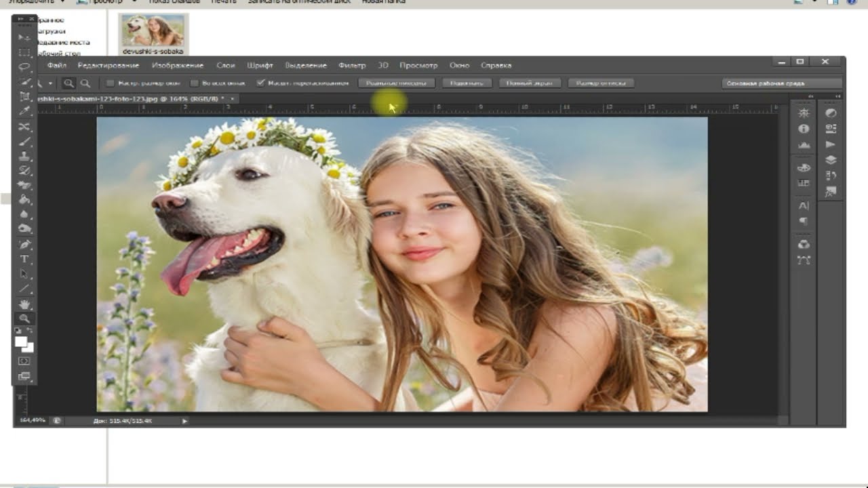Viewport: 868px width, 488px height.
Task: Swap foreground and background colors
Action: (x=31, y=330)
